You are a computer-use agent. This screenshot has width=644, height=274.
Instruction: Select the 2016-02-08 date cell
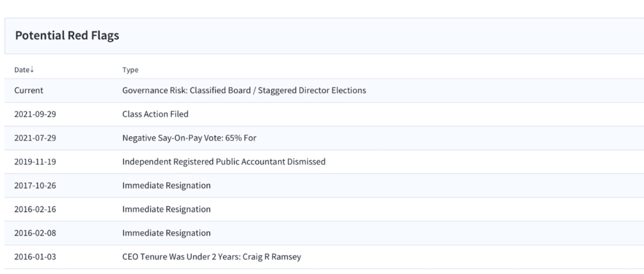coord(35,233)
